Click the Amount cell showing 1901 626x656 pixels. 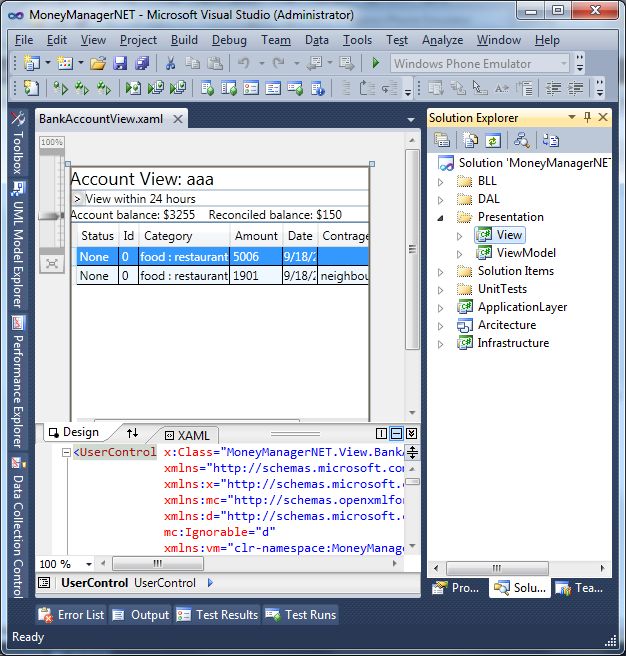tap(256, 276)
